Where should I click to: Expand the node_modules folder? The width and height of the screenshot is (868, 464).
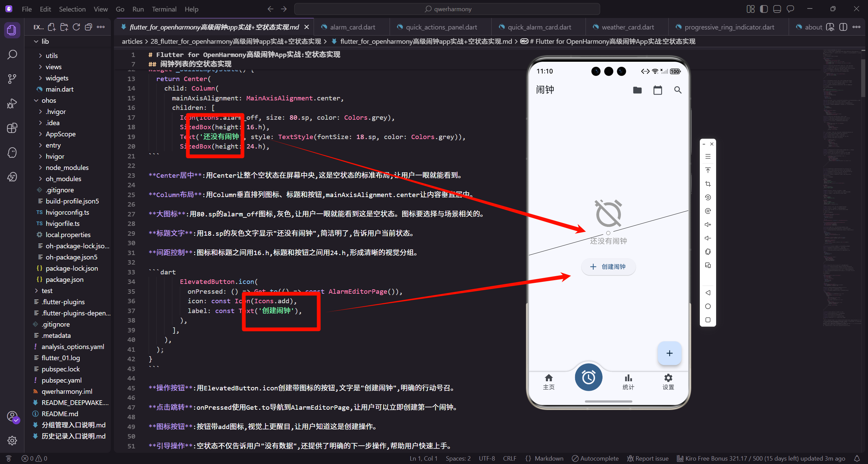coord(68,168)
